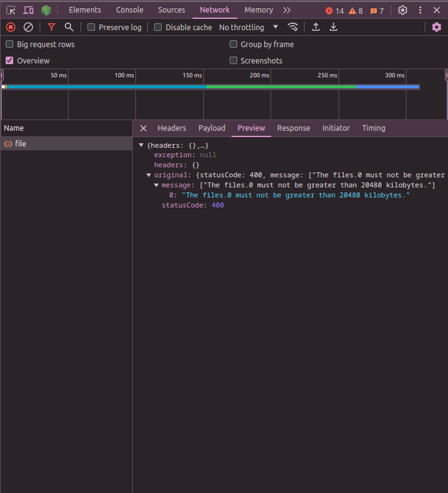Import HAR file with upload icon
The width and height of the screenshot is (448, 493).
[316, 27]
